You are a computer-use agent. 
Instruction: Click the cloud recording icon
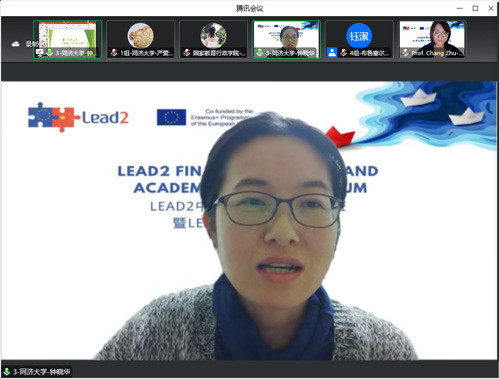coord(15,44)
